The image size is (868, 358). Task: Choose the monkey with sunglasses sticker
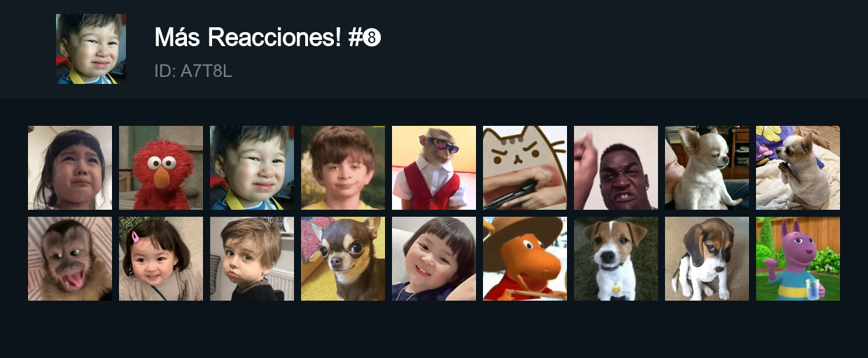click(x=434, y=168)
